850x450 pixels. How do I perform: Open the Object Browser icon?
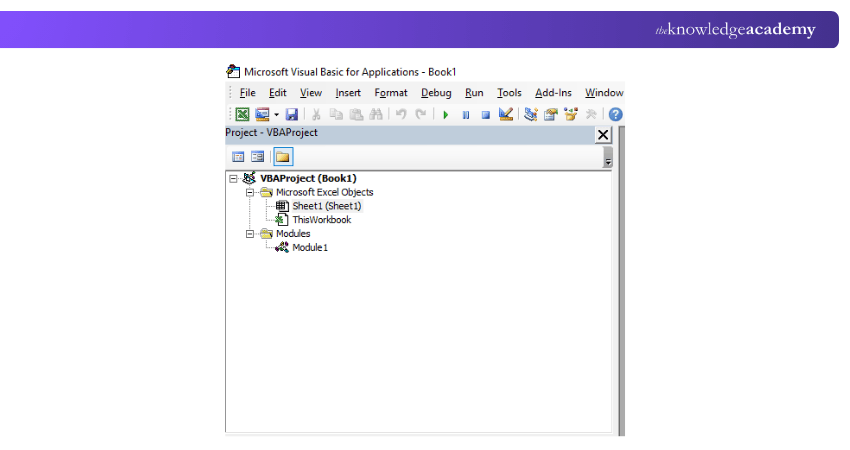[571, 115]
